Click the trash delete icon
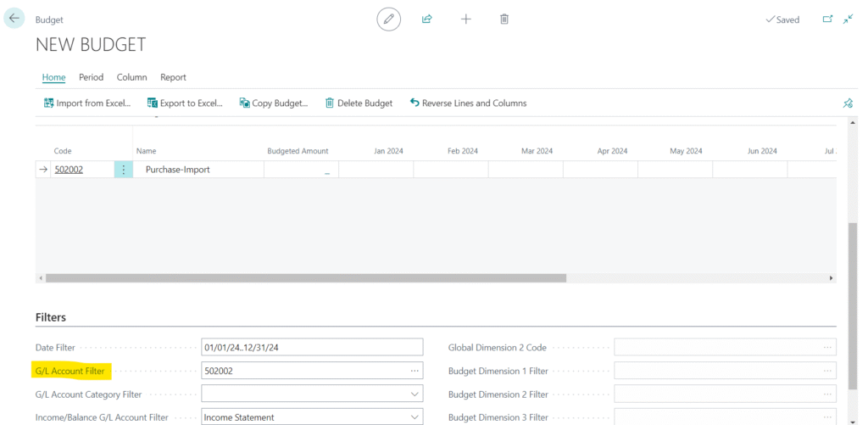The height and width of the screenshot is (425, 868). [x=504, y=19]
